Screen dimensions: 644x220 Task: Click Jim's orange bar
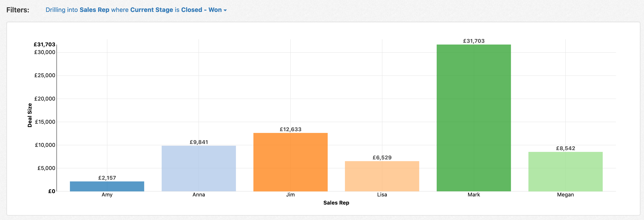tap(290, 162)
